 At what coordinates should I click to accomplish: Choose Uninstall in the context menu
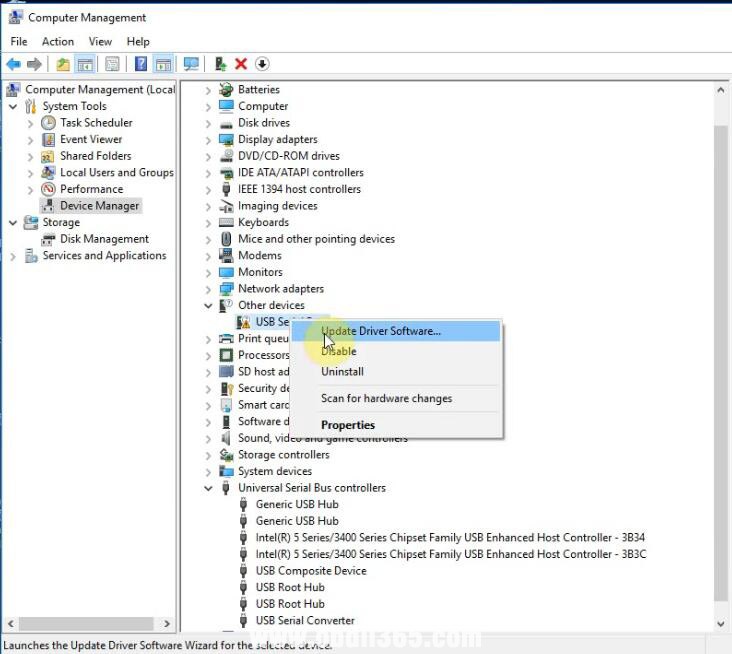396,372
